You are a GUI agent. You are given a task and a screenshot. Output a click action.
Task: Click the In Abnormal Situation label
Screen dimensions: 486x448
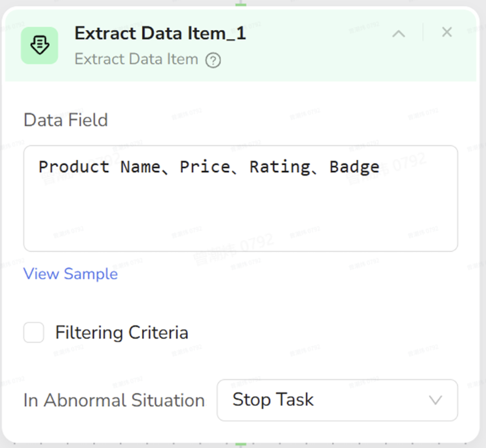(x=114, y=400)
